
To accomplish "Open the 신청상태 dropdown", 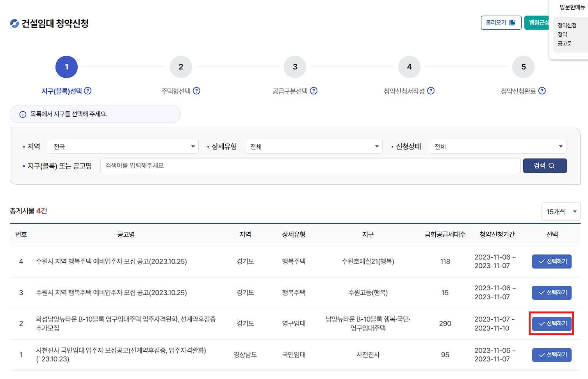I will 498,146.
